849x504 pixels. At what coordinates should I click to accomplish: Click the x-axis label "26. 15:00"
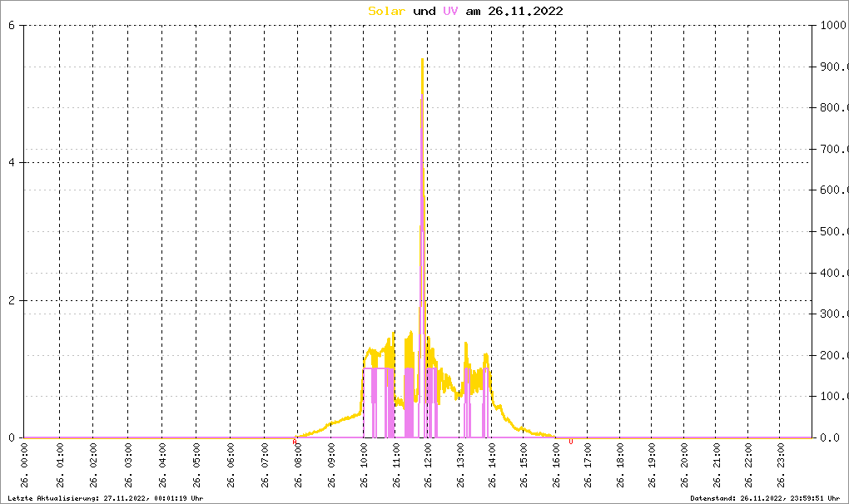coord(524,466)
